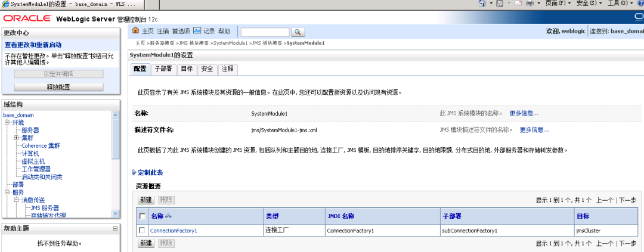Switch to the 配置 tab
The width and height of the screenshot is (644, 252).
coord(140,69)
